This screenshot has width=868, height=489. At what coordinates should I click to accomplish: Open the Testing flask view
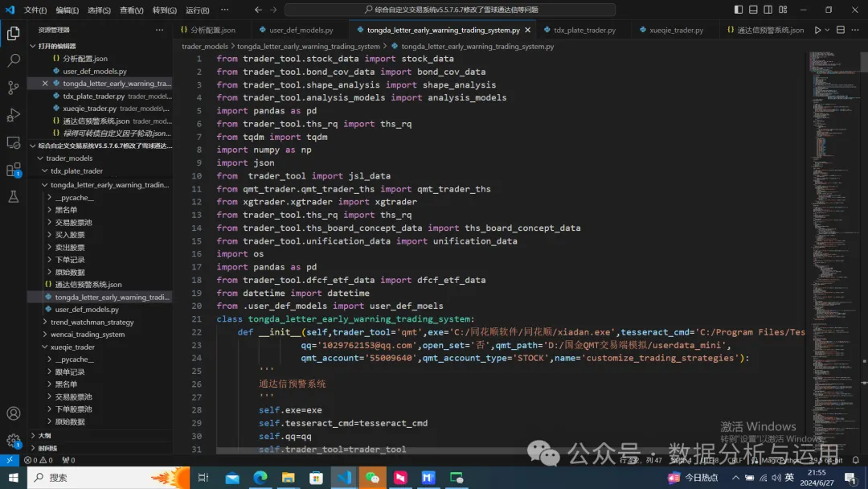coord(14,196)
